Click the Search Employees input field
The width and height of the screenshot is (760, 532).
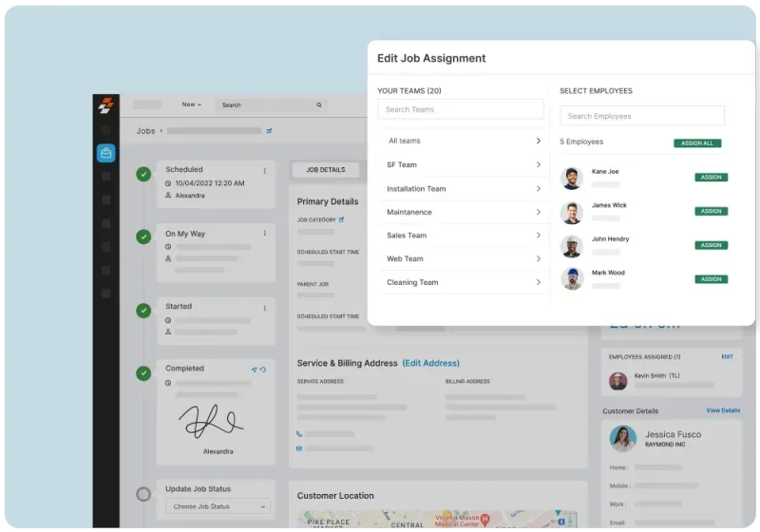(x=641, y=116)
